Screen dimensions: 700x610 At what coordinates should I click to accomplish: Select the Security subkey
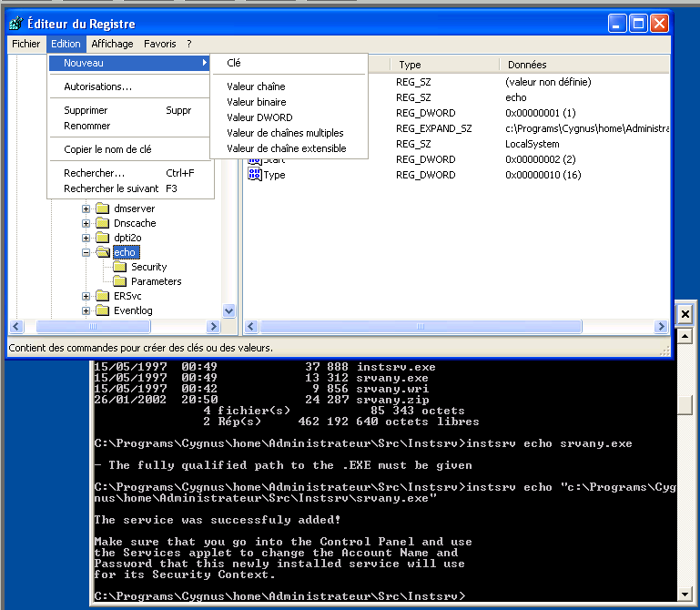coord(148,267)
